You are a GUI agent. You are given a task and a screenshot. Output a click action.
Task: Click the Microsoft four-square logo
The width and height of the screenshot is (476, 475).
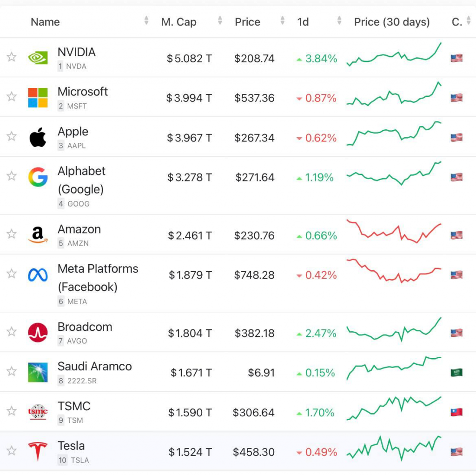pos(38,97)
